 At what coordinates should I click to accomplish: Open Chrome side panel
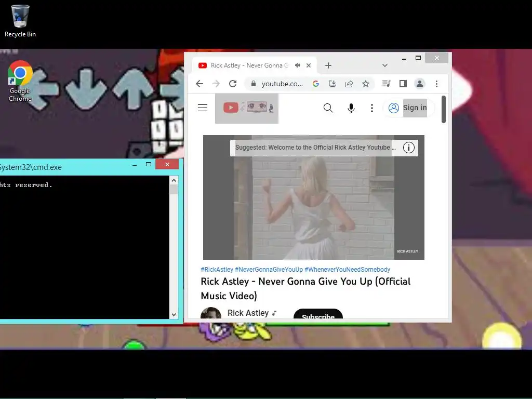403,84
